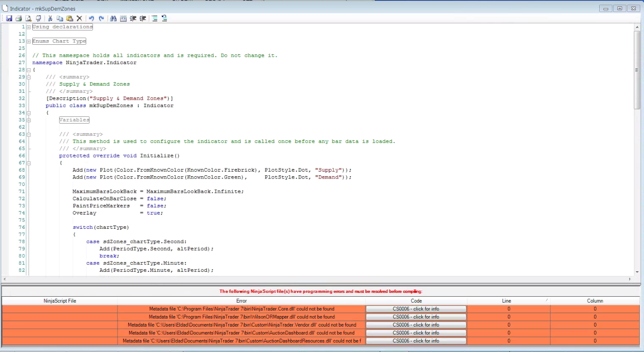
Task: Click the horizontal scrollbar right arrow
Action: (x=630, y=279)
